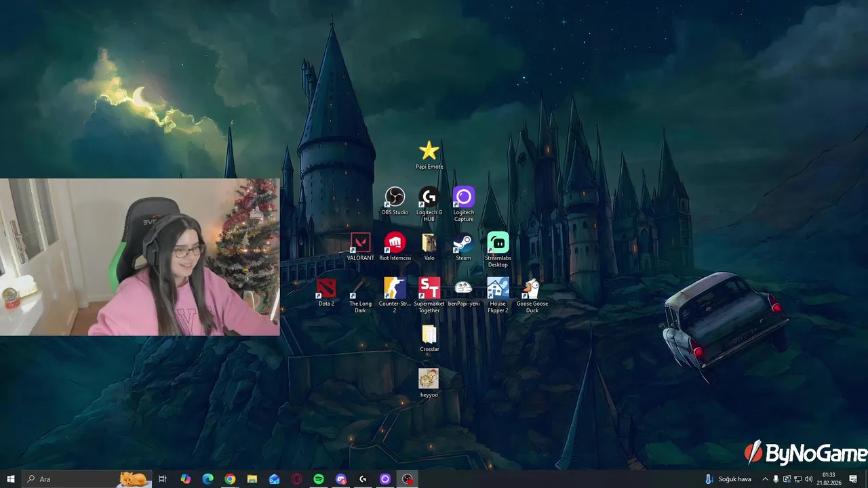
Task: Select House Flipper 2 desktop icon
Action: tap(498, 296)
